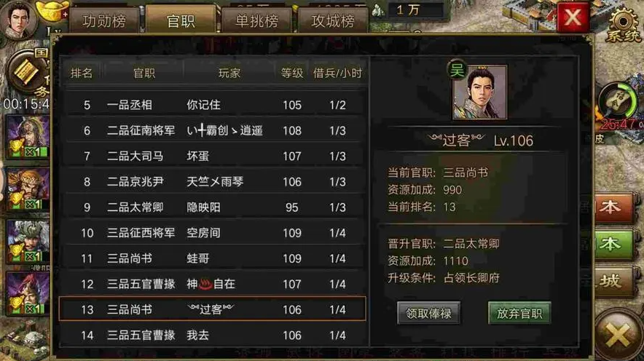Click the green 吴 faction badge
644x361 pixels.
coord(457,71)
